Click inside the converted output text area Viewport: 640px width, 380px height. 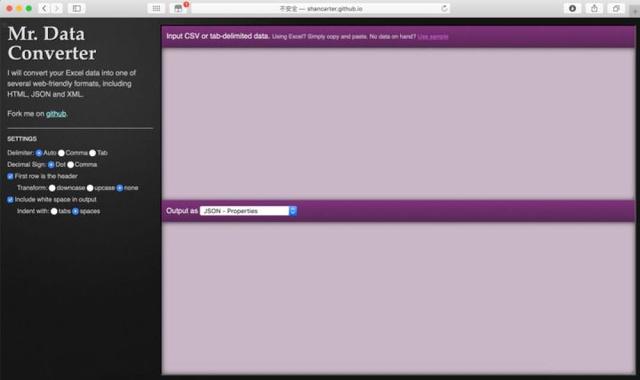coord(398,298)
